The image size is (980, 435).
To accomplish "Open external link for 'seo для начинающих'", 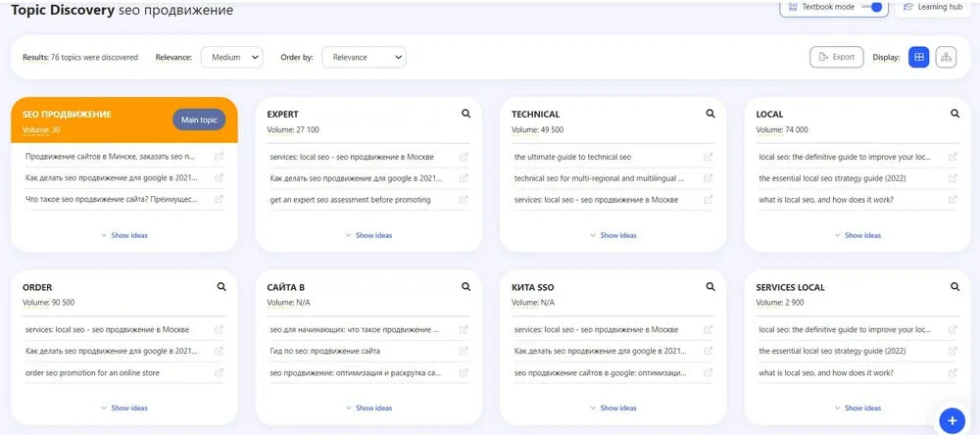I will point(464,329).
